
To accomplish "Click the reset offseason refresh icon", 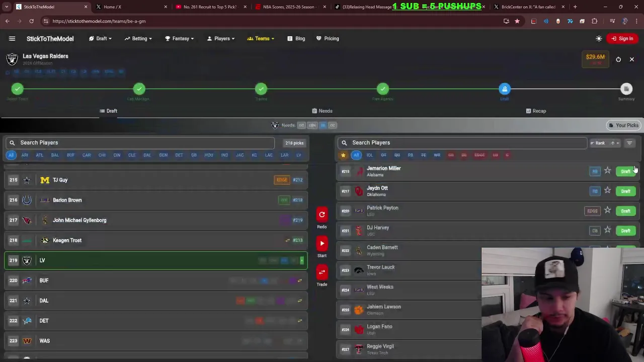I will 618,59.
